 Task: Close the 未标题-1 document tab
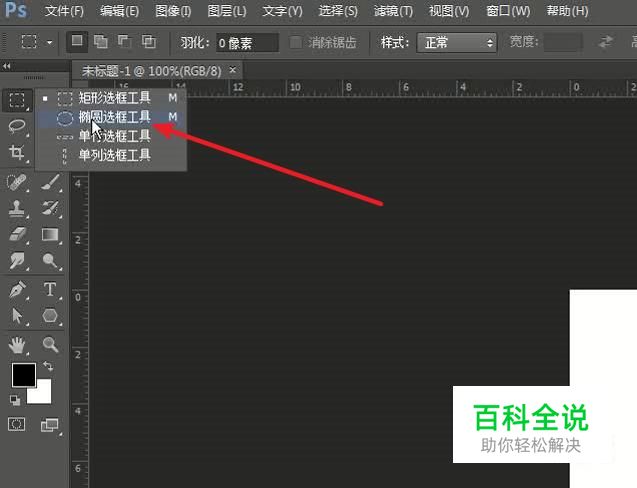pyautogui.click(x=232, y=70)
